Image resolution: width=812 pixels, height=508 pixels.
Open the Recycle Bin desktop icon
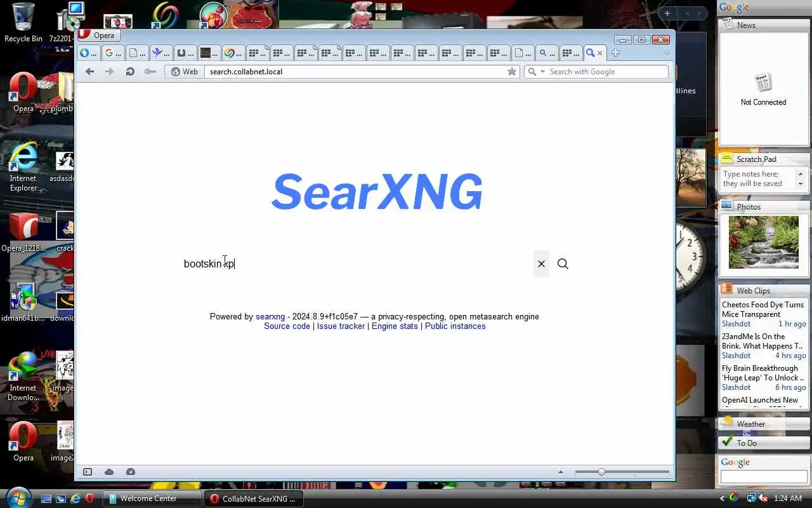coord(23,23)
